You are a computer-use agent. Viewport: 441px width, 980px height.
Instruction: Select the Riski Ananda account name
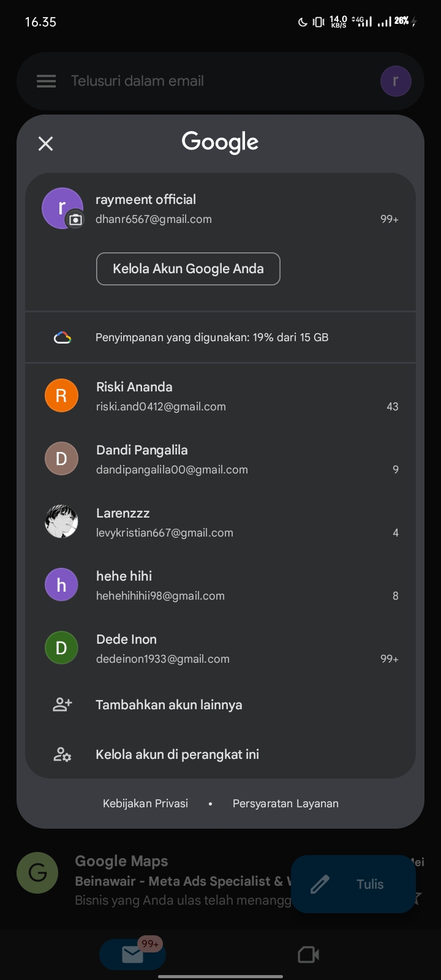click(x=134, y=387)
